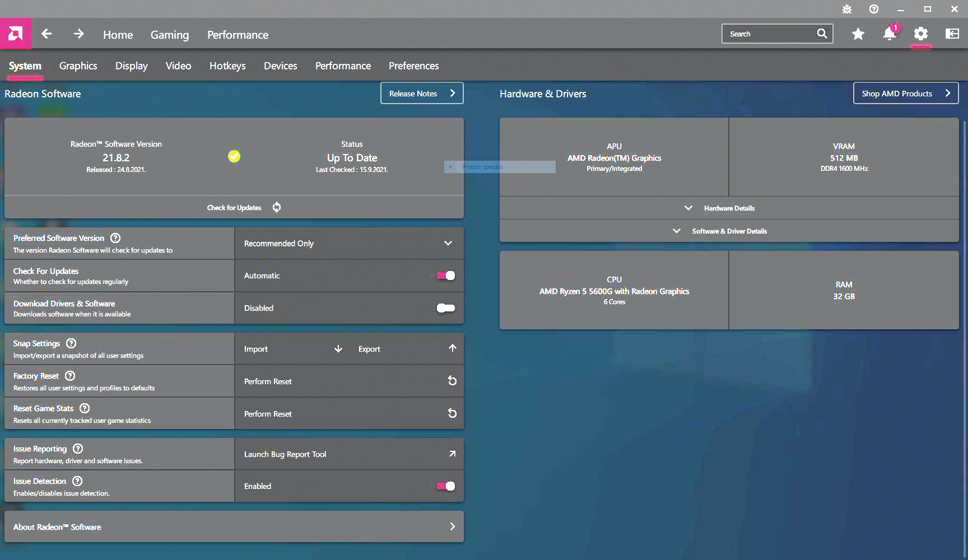Viewport: 968px width, 560px height.
Task: Expand Software & Driver Details section
Action: (729, 231)
